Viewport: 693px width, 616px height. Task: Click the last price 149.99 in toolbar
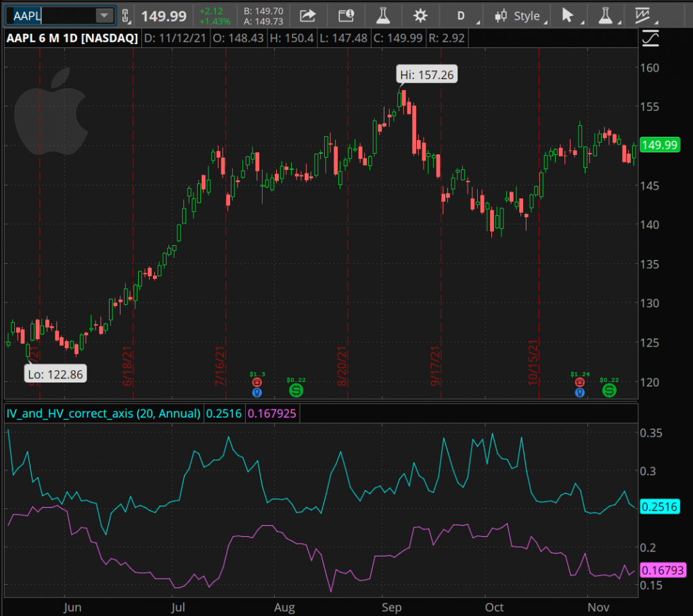(x=164, y=16)
